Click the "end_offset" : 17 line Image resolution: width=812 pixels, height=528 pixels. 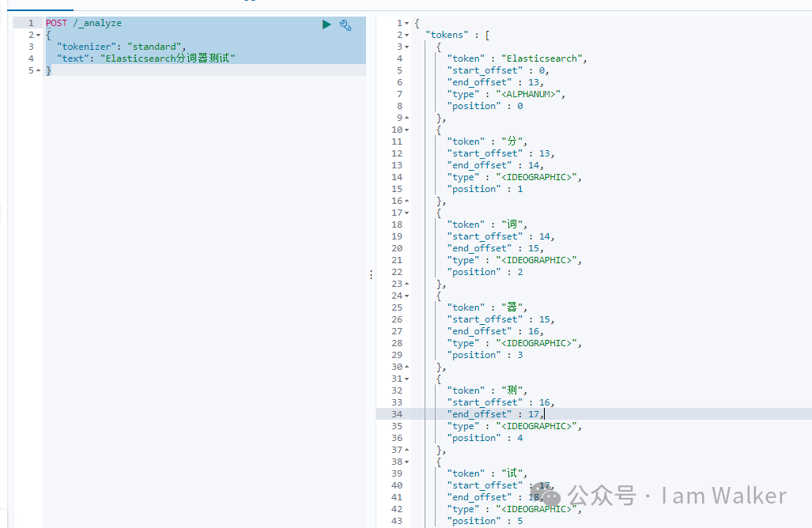[496, 414]
